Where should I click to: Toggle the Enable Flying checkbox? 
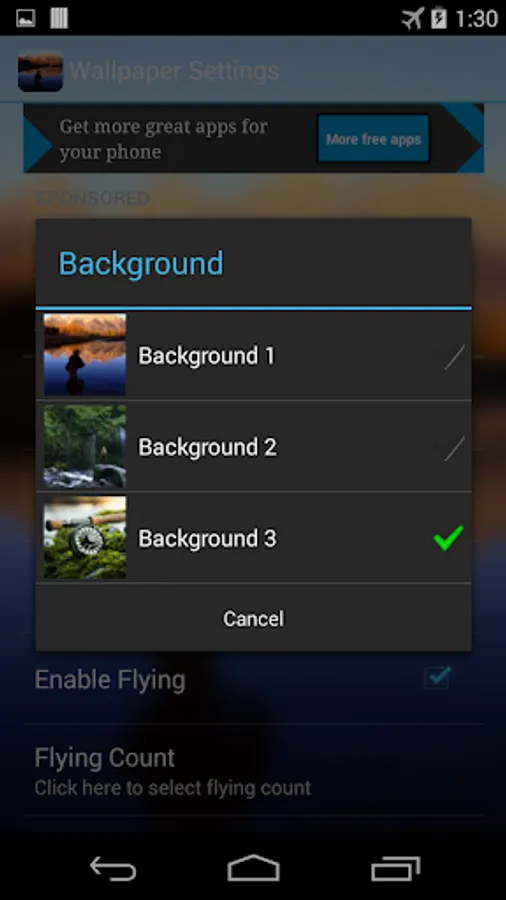[438, 678]
